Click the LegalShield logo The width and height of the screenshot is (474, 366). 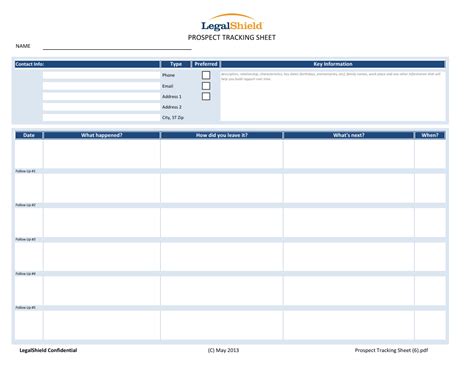(232, 22)
